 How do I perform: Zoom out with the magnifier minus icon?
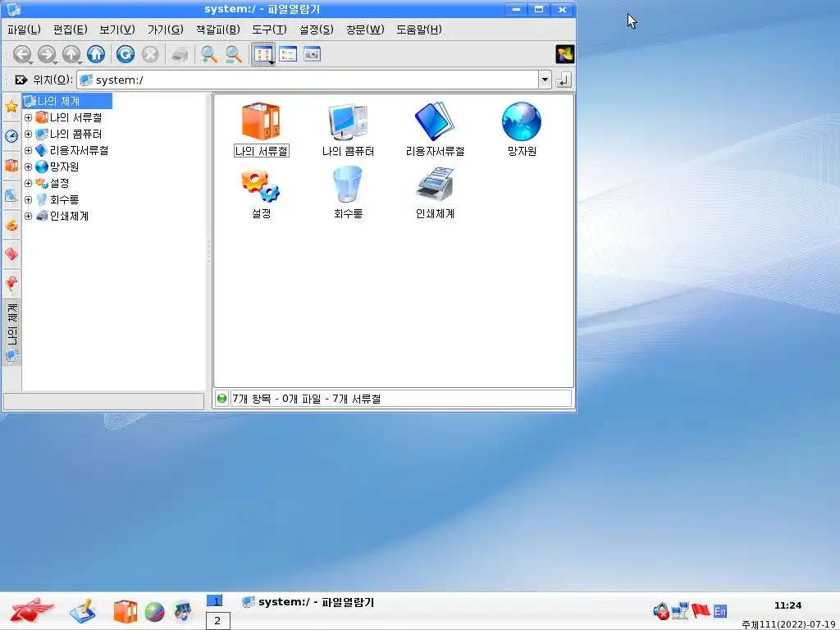coord(233,54)
